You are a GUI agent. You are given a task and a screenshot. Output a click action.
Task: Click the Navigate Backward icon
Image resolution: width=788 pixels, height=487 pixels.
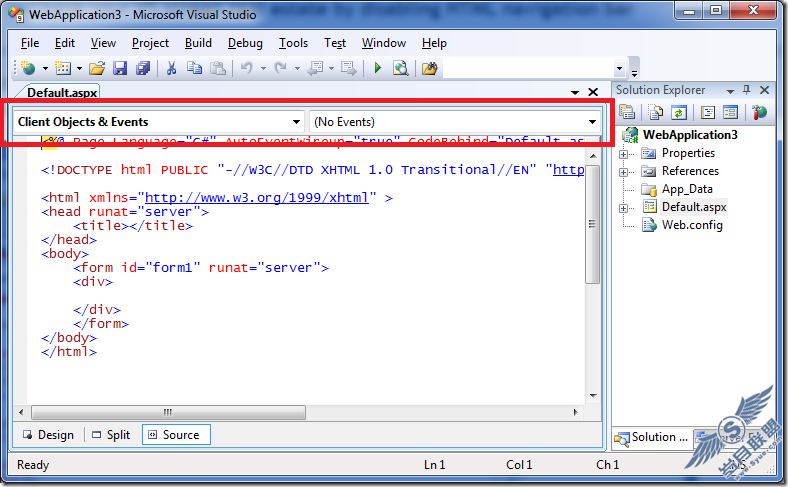(316, 68)
